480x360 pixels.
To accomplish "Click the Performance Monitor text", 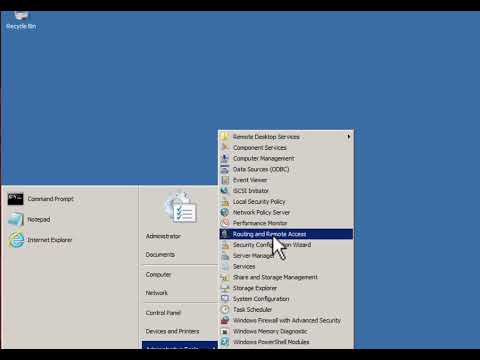I will point(260,223).
